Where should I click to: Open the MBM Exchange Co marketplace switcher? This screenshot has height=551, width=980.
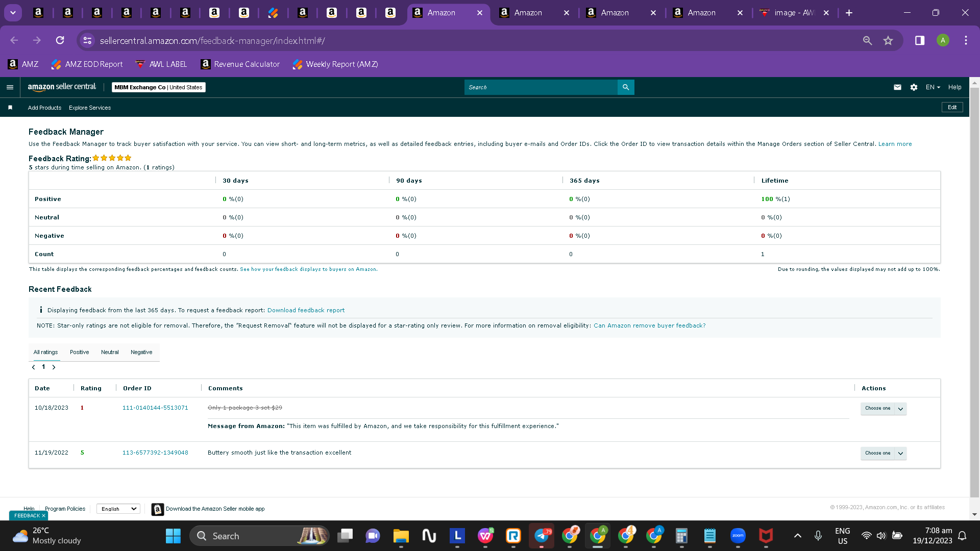tap(158, 87)
